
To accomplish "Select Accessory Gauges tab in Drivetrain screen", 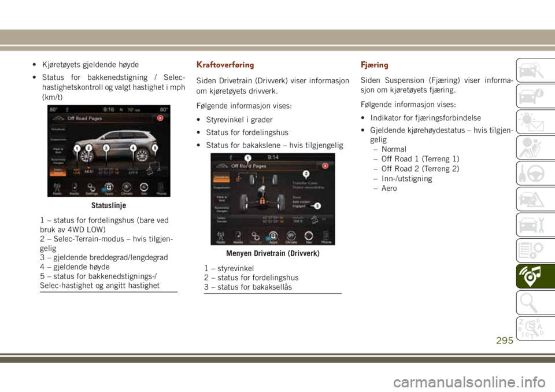I will point(221,209).
